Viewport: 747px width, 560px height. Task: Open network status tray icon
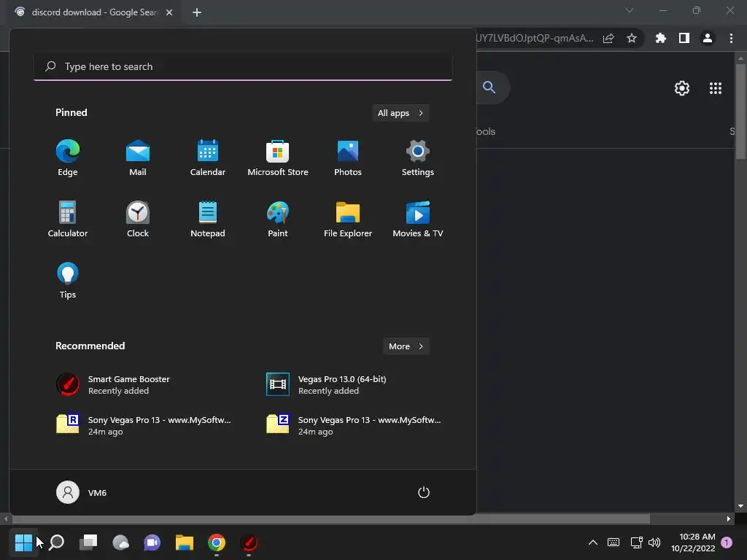pos(636,542)
